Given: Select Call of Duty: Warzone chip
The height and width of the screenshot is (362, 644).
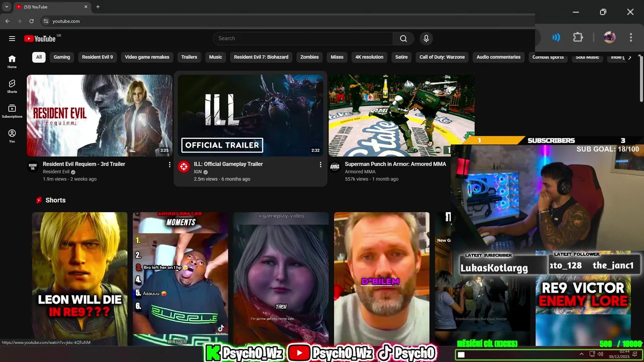Looking at the screenshot, I should [x=442, y=57].
